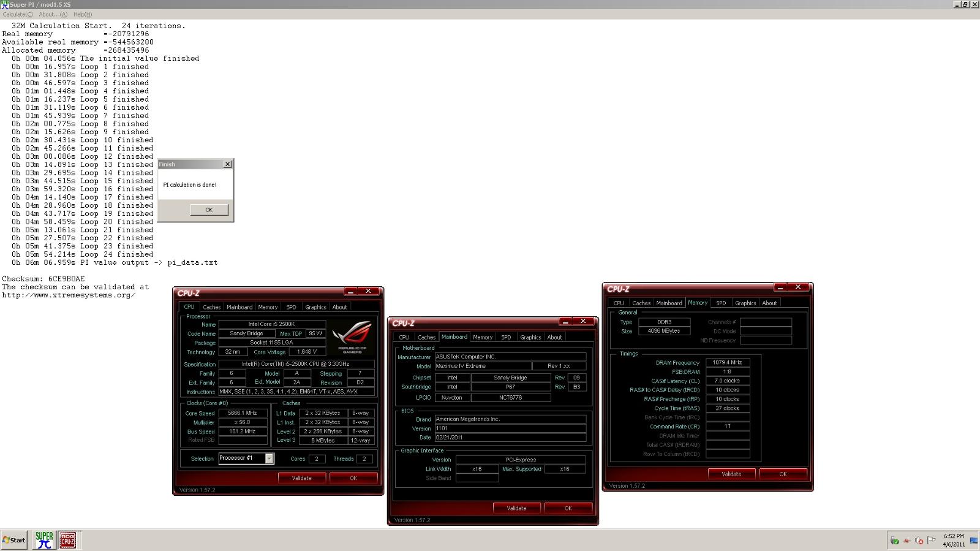Click the processor name Intel Core i5 2500K
The width and height of the screenshot is (980, 551).
point(271,324)
